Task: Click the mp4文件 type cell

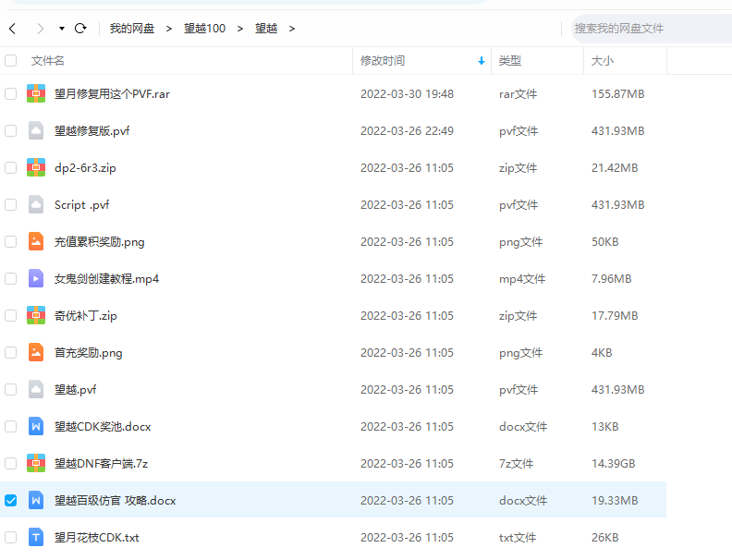Action: coord(522,278)
